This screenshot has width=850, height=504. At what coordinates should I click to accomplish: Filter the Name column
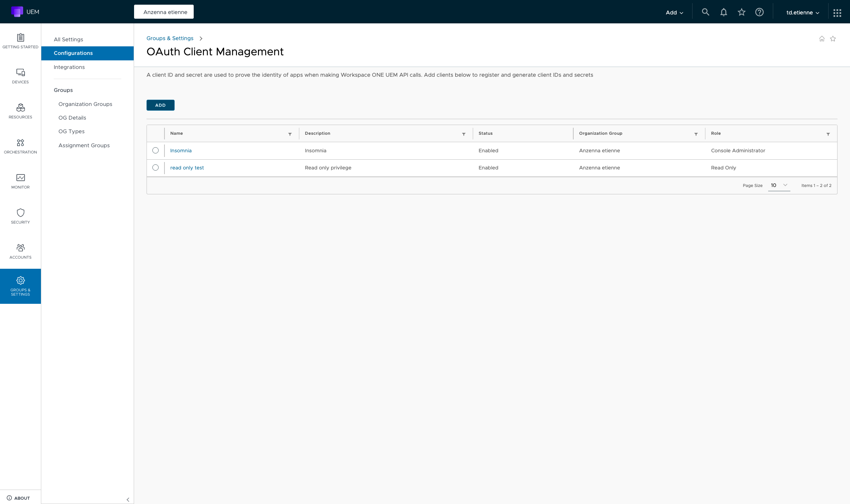pos(290,134)
